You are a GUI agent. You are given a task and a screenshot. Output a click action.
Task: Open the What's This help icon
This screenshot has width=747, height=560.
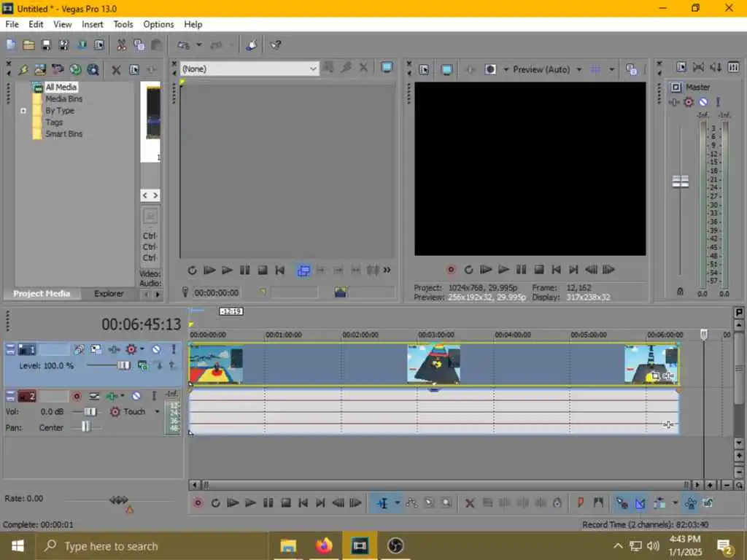275,45
